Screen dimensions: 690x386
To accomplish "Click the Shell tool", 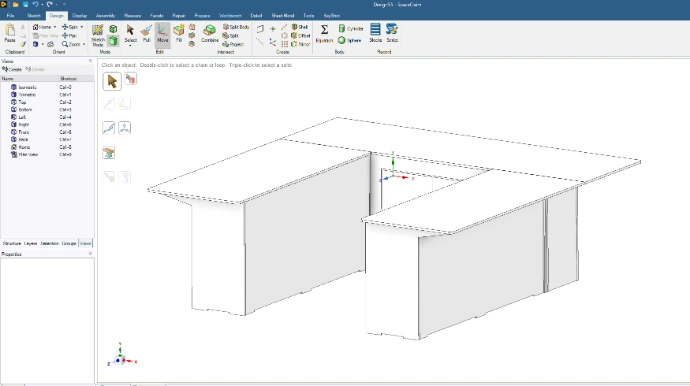I will [x=300, y=27].
